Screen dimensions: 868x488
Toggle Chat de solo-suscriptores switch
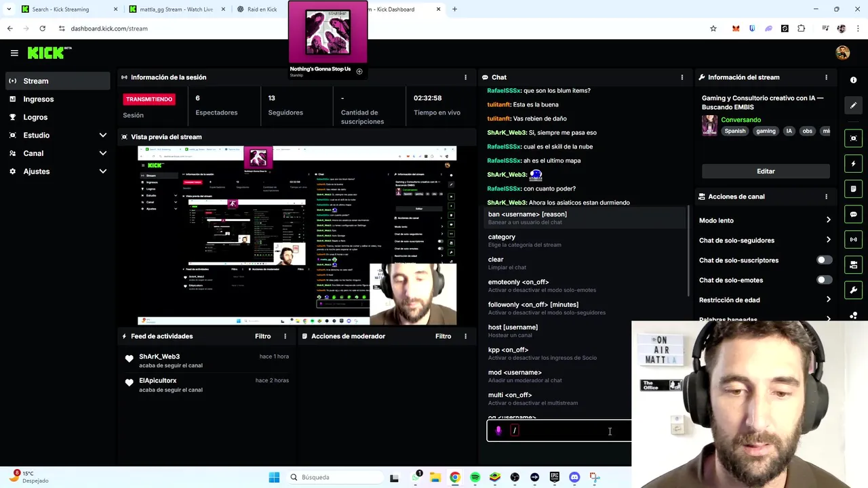(x=823, y=260)
